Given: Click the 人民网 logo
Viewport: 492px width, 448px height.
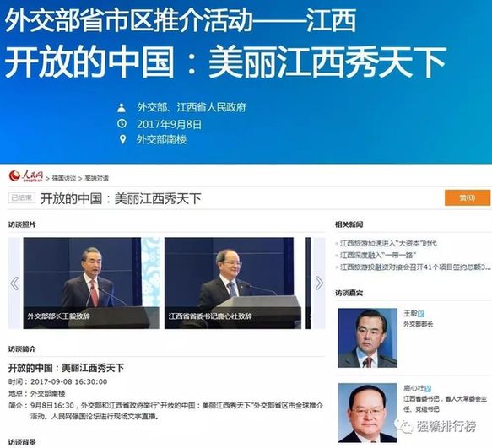Looking at the screenshot, I should click(26, 176).
